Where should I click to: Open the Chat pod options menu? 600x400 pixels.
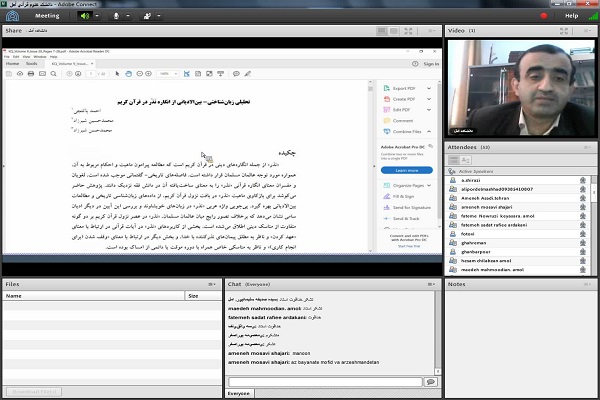pyautogui.click(x=431, y=284)
